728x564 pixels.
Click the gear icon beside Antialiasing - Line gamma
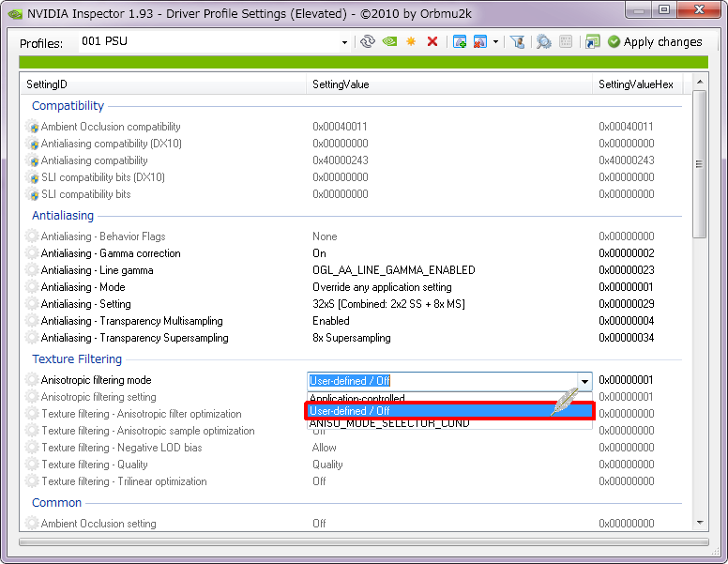[x=32, y=270]
